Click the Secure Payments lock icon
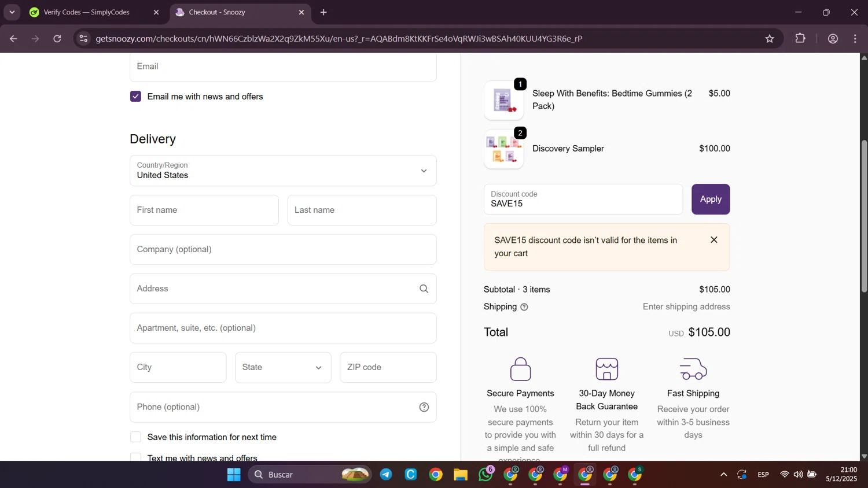This screenshot has height=488, width=868. [x=520, y=369]
